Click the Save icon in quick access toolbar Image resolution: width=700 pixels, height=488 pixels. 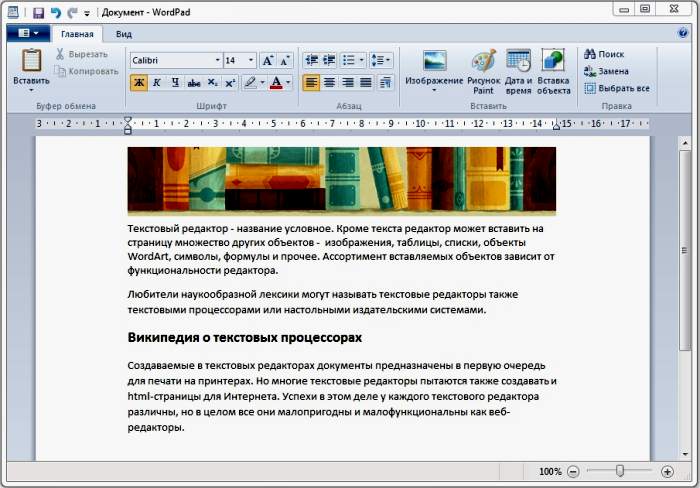tap(38, 13)
